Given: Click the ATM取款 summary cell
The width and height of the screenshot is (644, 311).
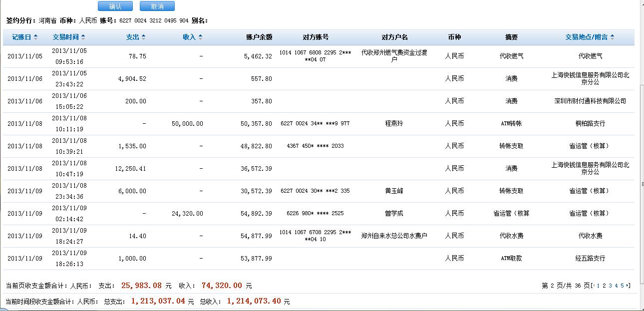Looking at the screenshot, I should 511,259.
